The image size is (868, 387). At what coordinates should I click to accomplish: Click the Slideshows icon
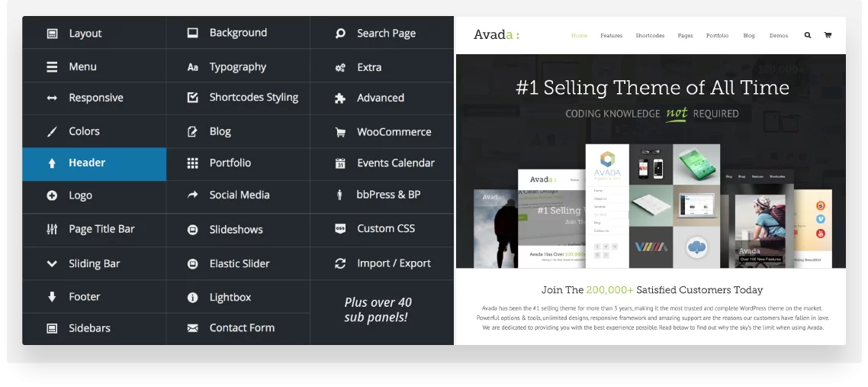(193, 230)
